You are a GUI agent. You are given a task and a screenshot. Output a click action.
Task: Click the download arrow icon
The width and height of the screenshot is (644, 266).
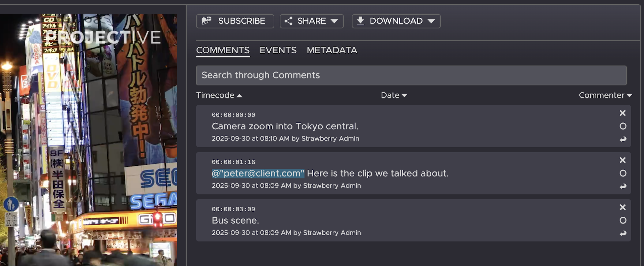point(360,21)
